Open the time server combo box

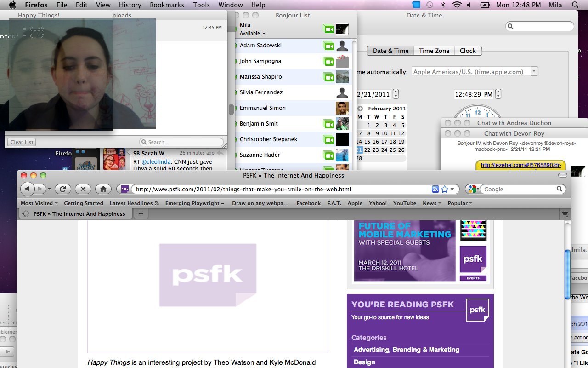pos(534,71)
